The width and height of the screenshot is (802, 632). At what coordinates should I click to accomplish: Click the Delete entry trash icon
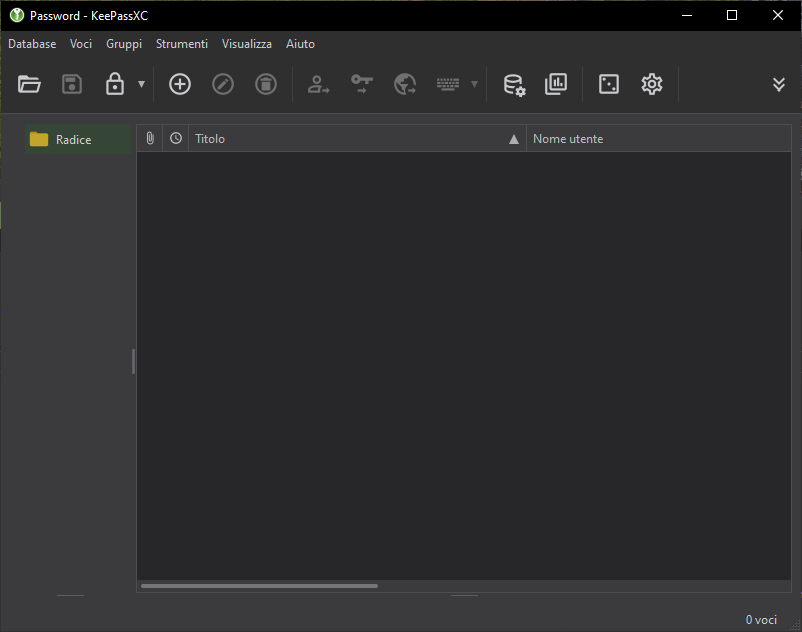coord(265,85)
